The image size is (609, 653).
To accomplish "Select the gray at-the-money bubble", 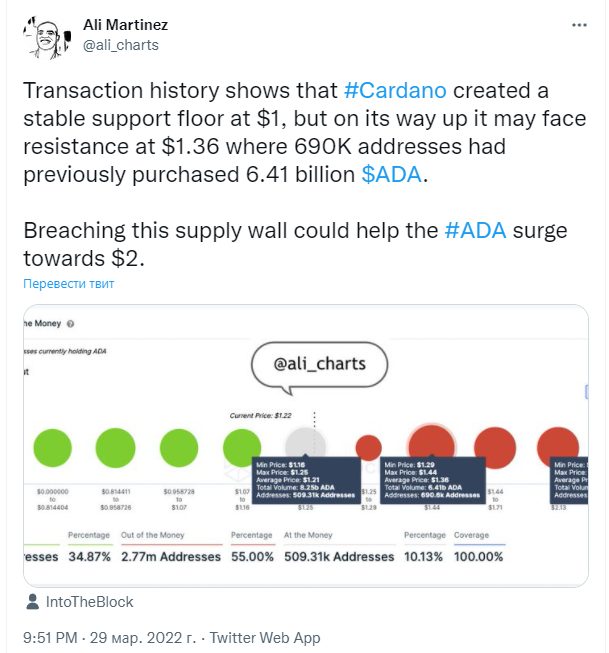I will coord(305,446).
